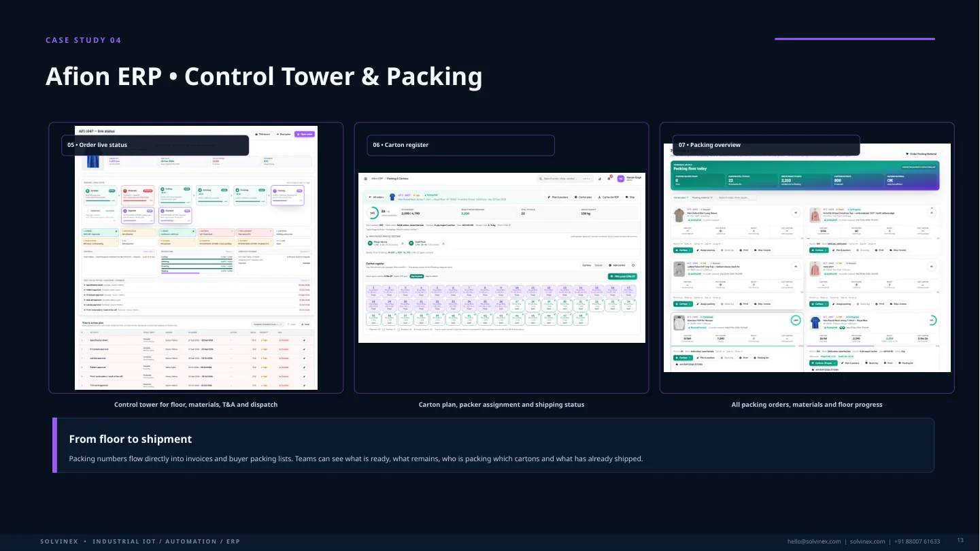Click the edit icon in the Specification sheet row
This screenshot has height=551, width=980.
click(x=304, y=339)
